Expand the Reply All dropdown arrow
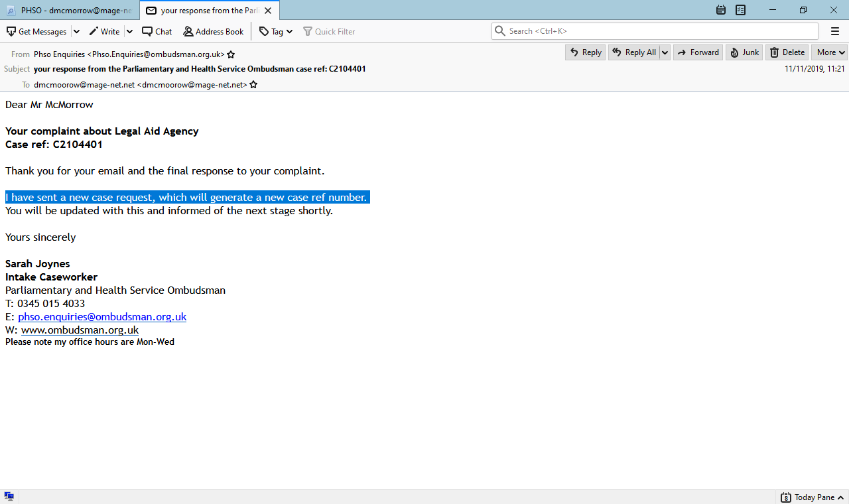Viewport: 849px width, 504px height. pyautogui.click(x=665, y=52)
